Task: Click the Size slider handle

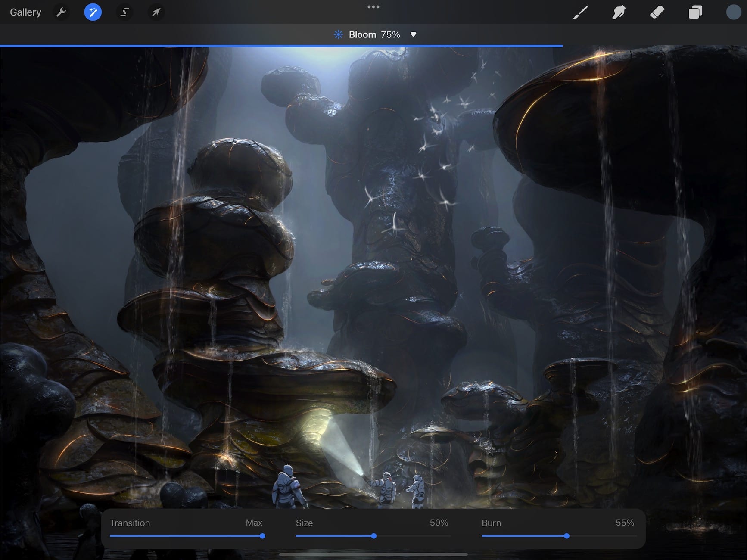Action: 373,536
